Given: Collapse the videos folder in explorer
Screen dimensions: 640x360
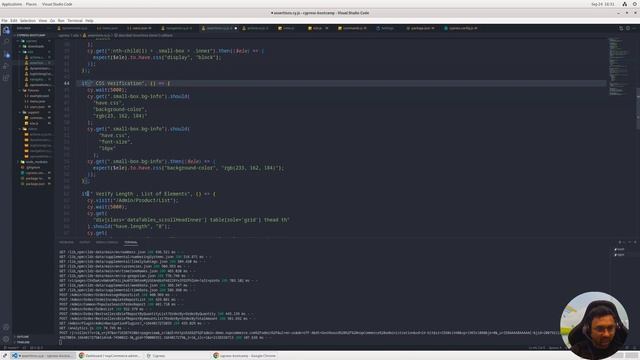Looking at the screenshot, I should [33, 129].
